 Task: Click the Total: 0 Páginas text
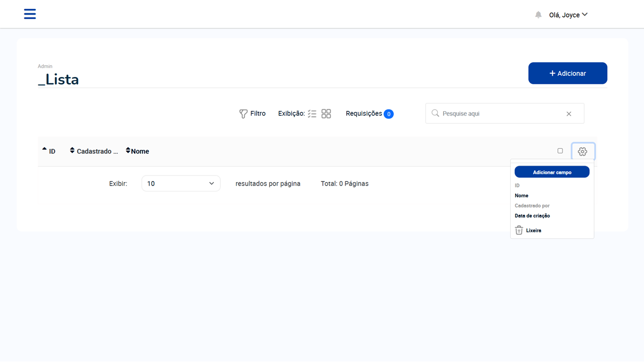345,184
